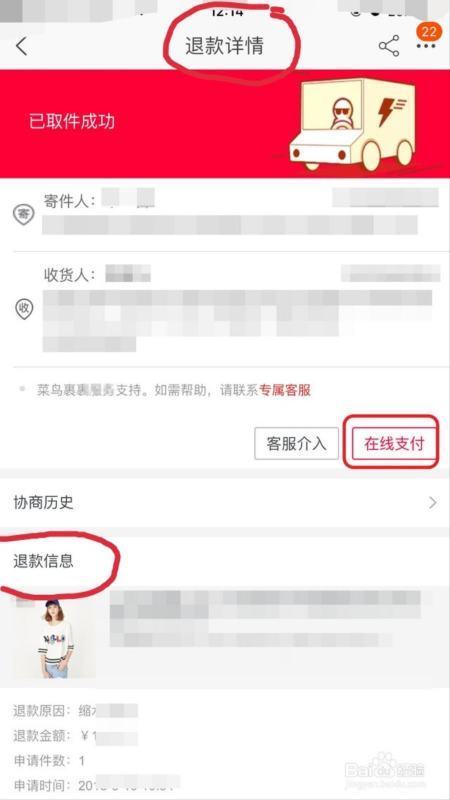
Task: Select the 收货人 address row
Action: point(225,309)
